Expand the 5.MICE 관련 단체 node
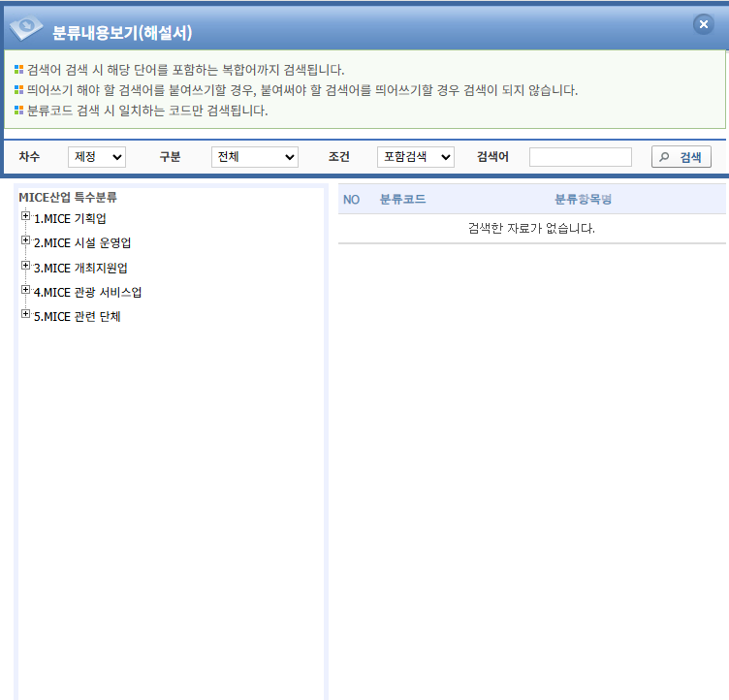Screen dimensions: 729x700 click(x=25, y=314)
